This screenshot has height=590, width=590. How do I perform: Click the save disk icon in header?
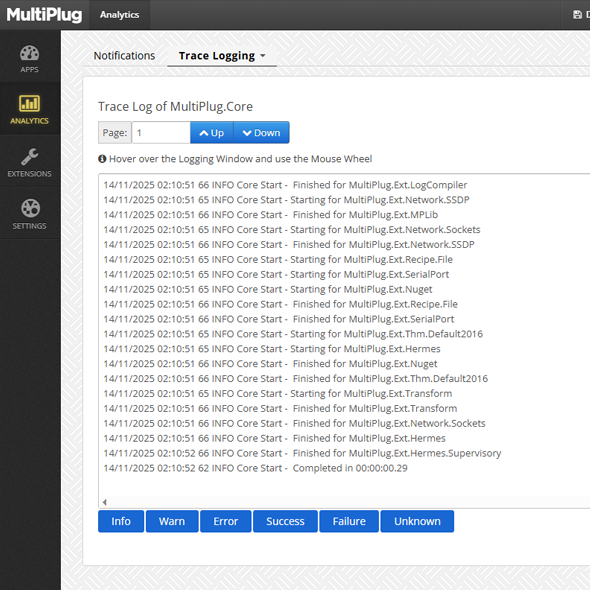click(x=577, y=15)
